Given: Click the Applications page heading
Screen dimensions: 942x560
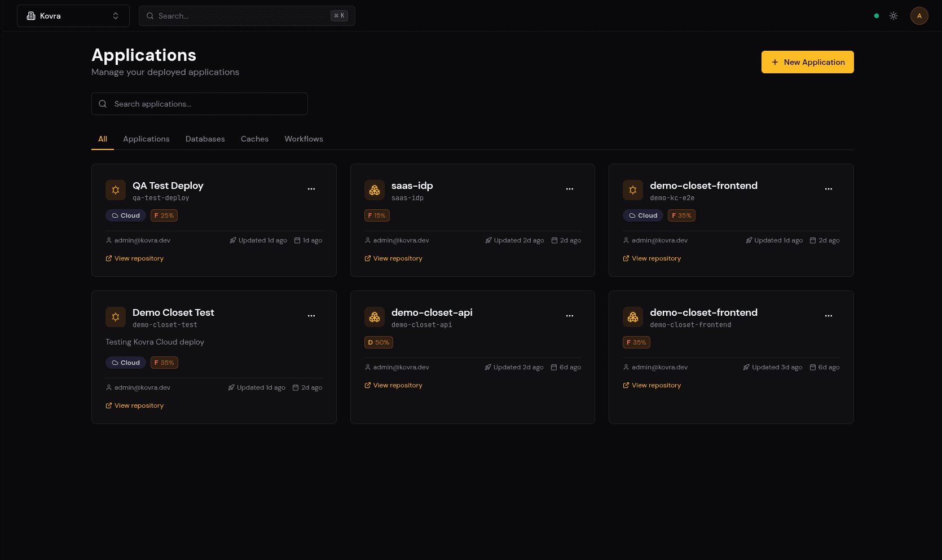Looking at the screenshot, I should [x=144, y=55].
